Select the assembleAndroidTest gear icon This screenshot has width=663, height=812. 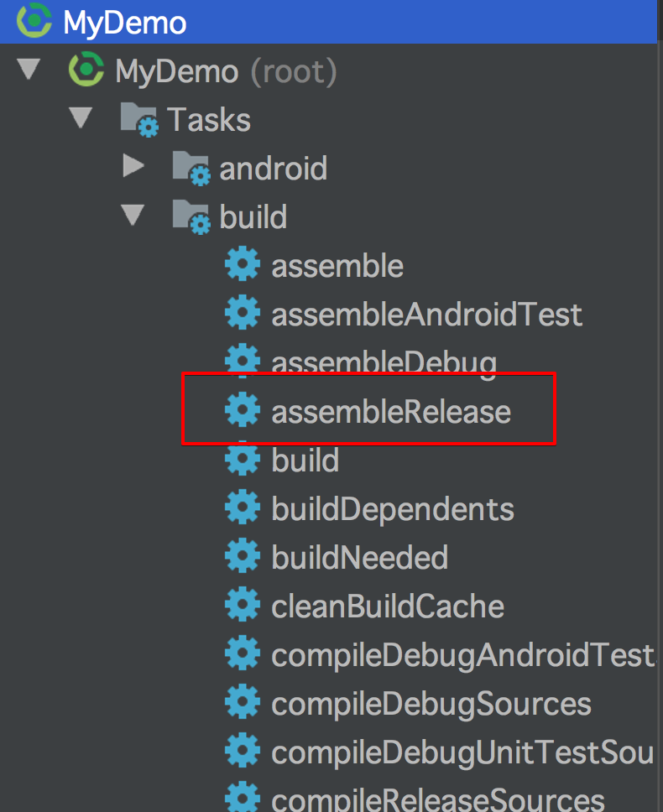242,313
